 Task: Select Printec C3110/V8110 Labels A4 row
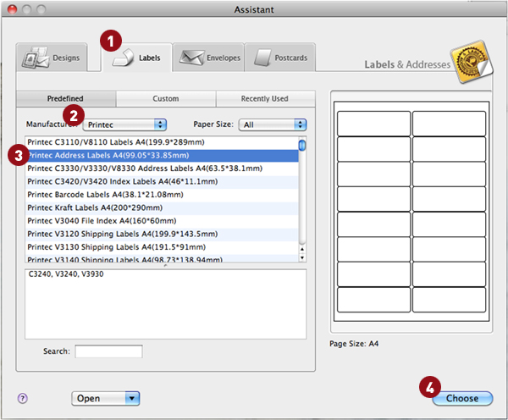(x=162, y=142)
